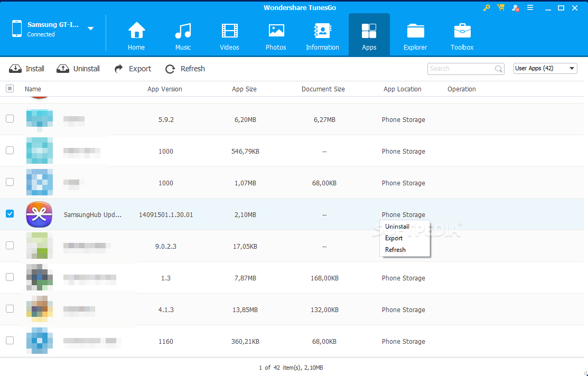Click the 7,87MB app size cell

click(x=245, y=278)
